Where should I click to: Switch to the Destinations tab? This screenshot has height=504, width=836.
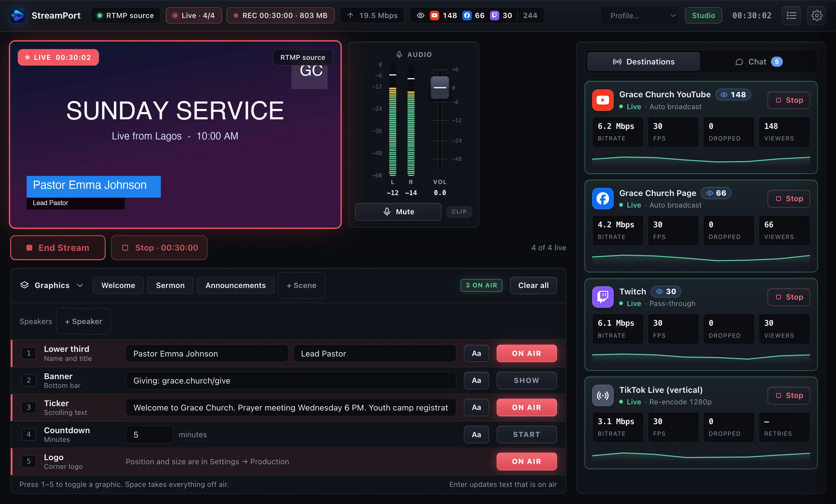(x=643, y=62)
